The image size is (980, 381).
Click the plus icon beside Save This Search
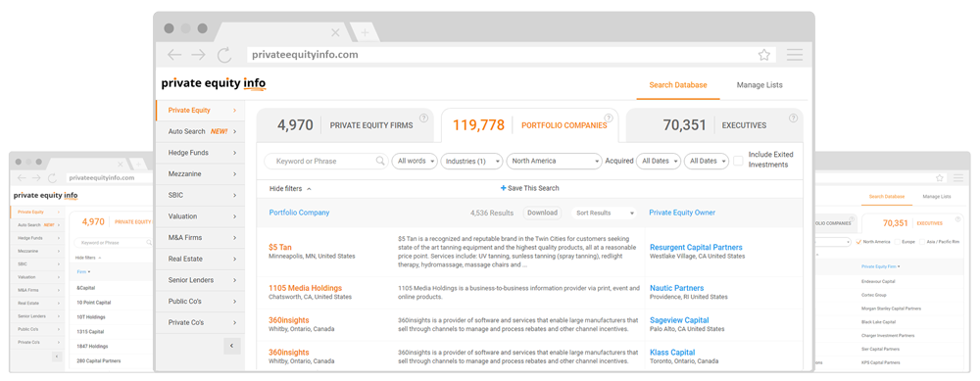point(503,188)
